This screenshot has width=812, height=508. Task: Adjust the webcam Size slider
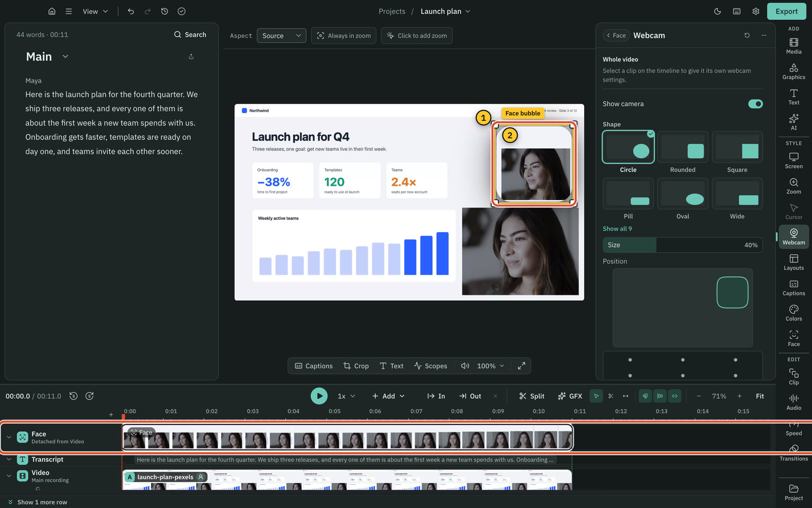683,245
